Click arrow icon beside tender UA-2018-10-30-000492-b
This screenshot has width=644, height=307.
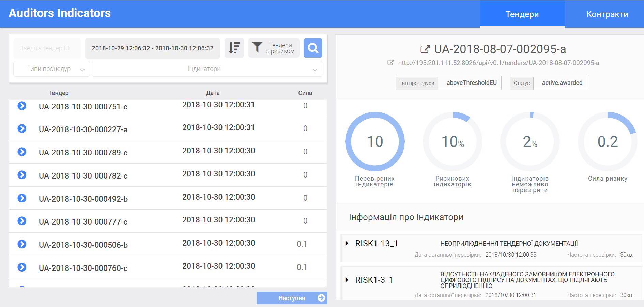[22, 198]
